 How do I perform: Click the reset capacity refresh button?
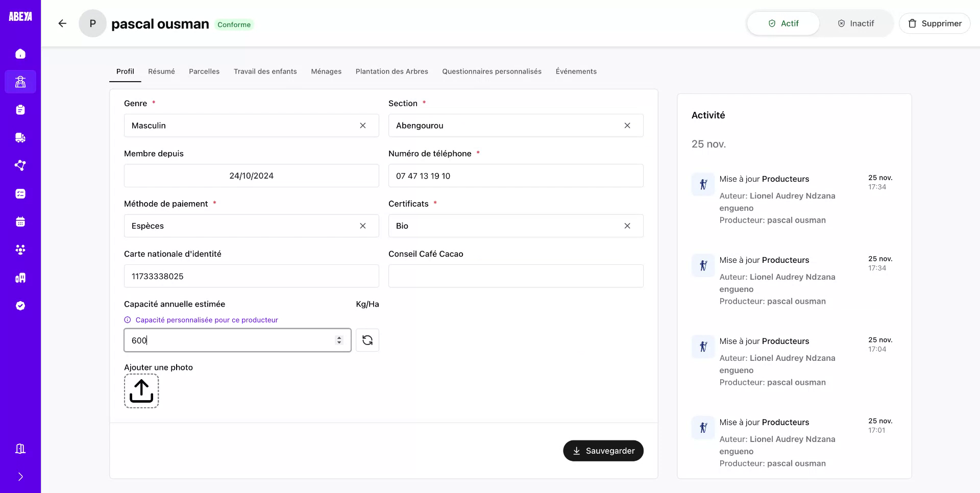pos(367,340)
